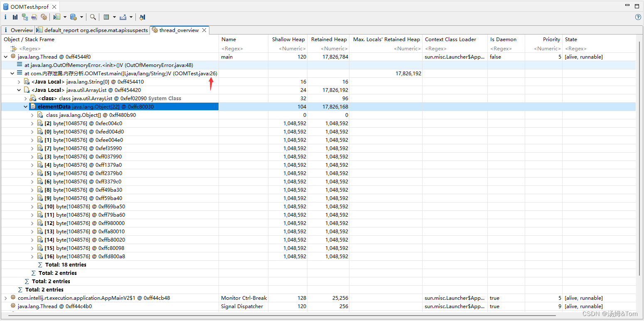Screen dimensions: 644x321
Task: Click the Query Browser database icon
Action: tap(73, 17)
